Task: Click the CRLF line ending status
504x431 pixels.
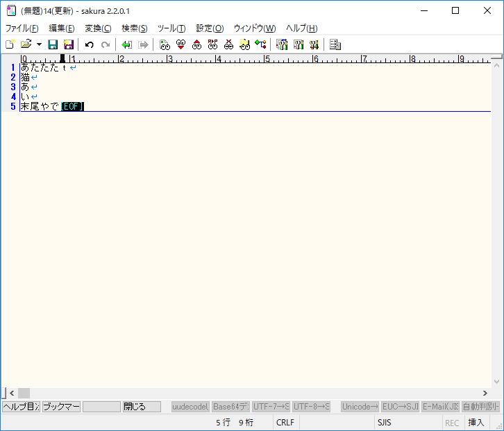Action: (285, 422)
